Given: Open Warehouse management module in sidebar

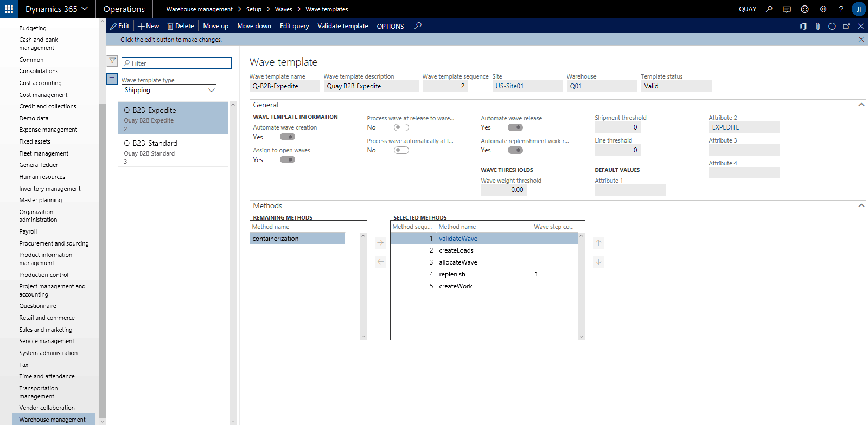Looking at the screenshot, I should tap(53, 420).
